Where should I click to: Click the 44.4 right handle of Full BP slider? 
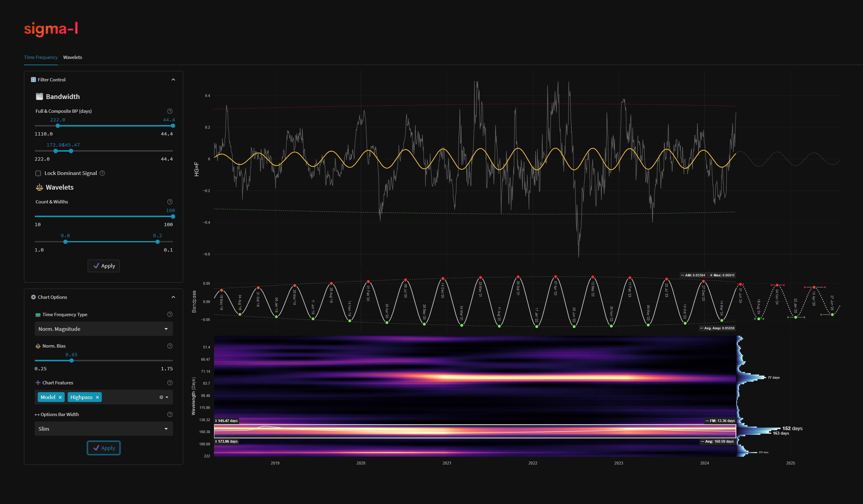pos(173,126)
